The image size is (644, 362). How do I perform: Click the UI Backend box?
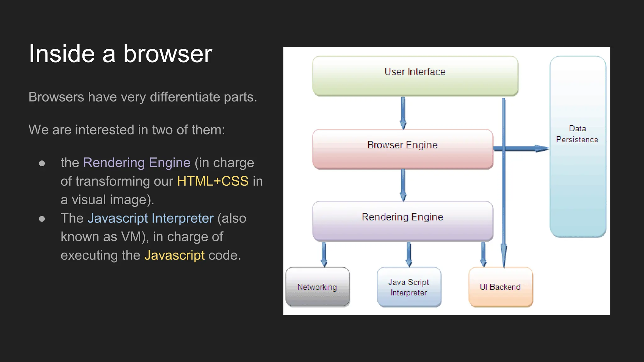[x=500, y=287]
